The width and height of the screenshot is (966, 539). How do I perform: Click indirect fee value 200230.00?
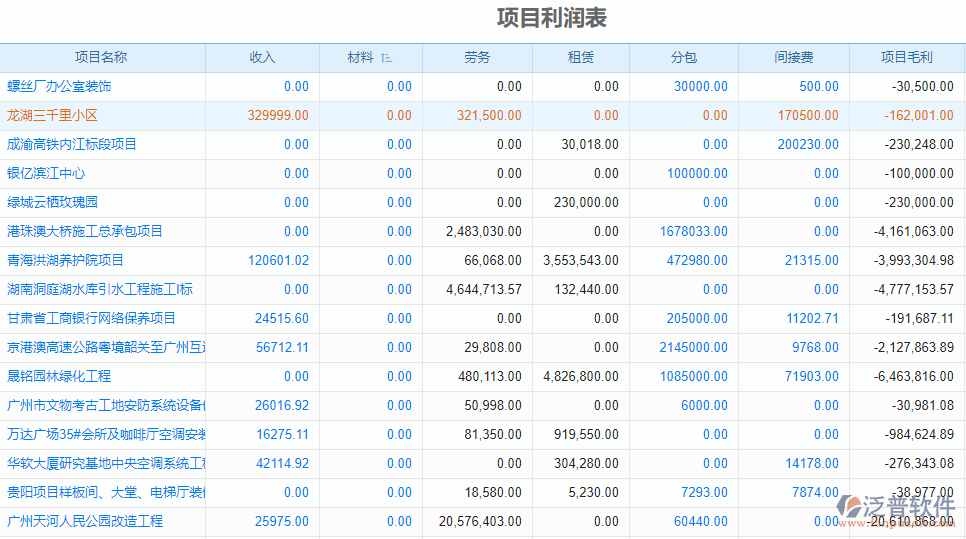[808, 145]
